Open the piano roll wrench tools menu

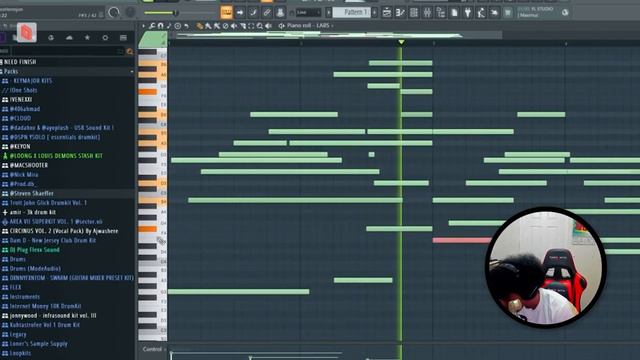point(152,26)
